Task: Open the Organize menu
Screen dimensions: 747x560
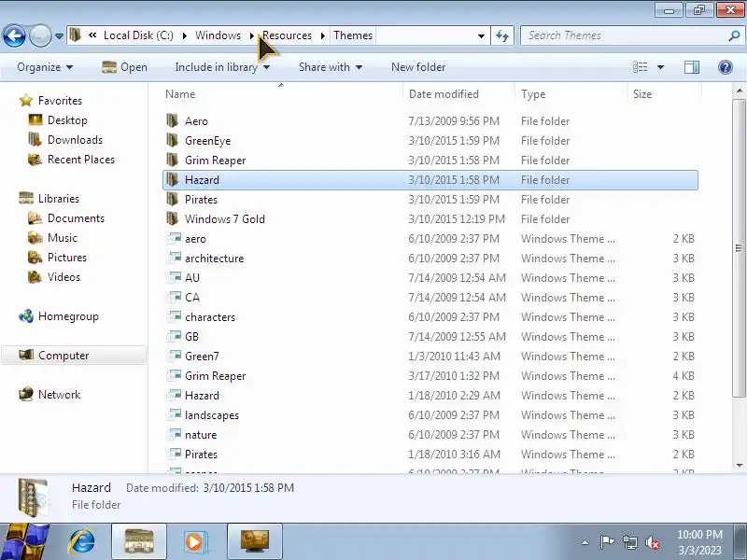Action: (45, 67)
